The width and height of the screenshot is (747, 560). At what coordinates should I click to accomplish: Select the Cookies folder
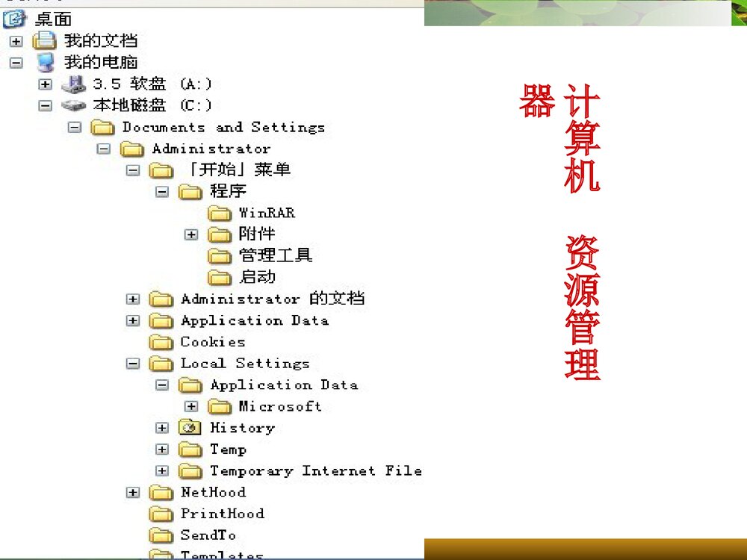click(x=211, y=342)
